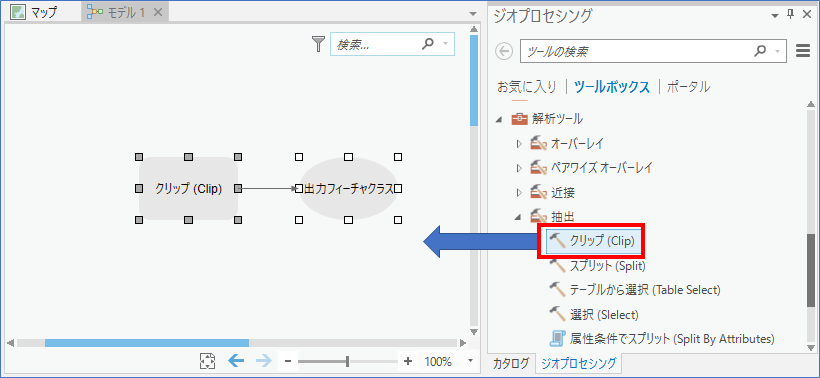The width and height of the screenshot is (820, 378).
Task: Click zoom in plus button
Action: (x=408, y=361)
